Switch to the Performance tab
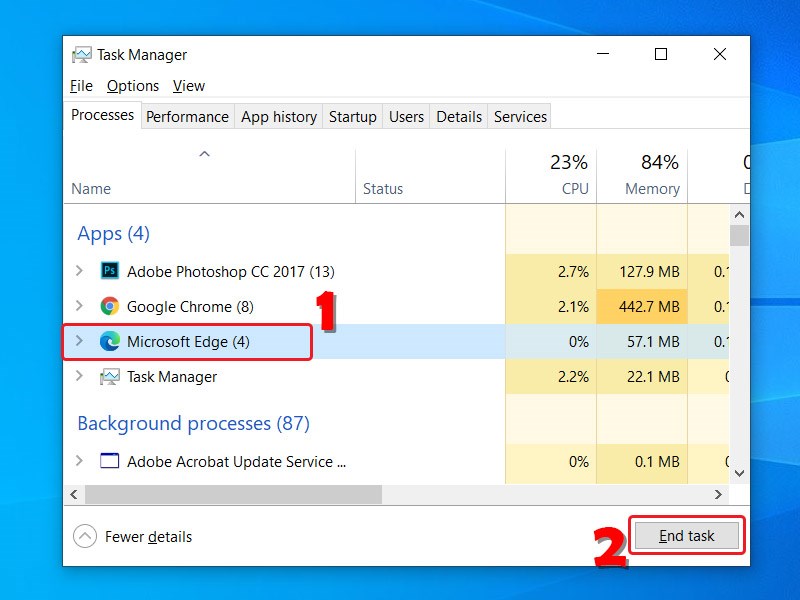This screenshot has width=800, height=600. pos(187,116)
